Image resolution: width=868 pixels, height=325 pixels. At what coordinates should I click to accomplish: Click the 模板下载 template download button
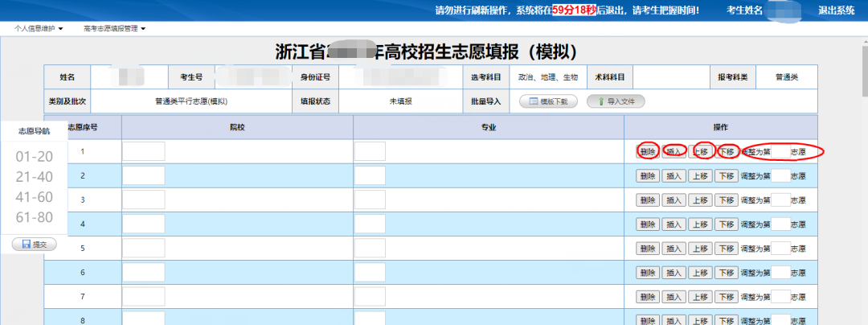549,101
